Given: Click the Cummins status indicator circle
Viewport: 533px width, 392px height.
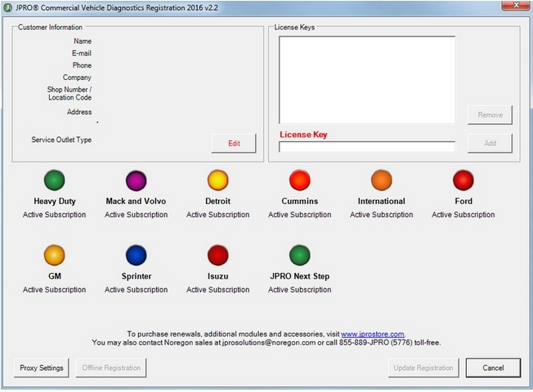Looking at the screenshot, I should [x=300, y=180].
